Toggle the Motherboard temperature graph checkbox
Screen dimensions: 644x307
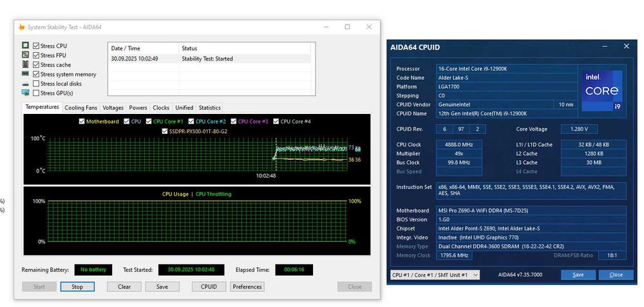pos(82,122)
